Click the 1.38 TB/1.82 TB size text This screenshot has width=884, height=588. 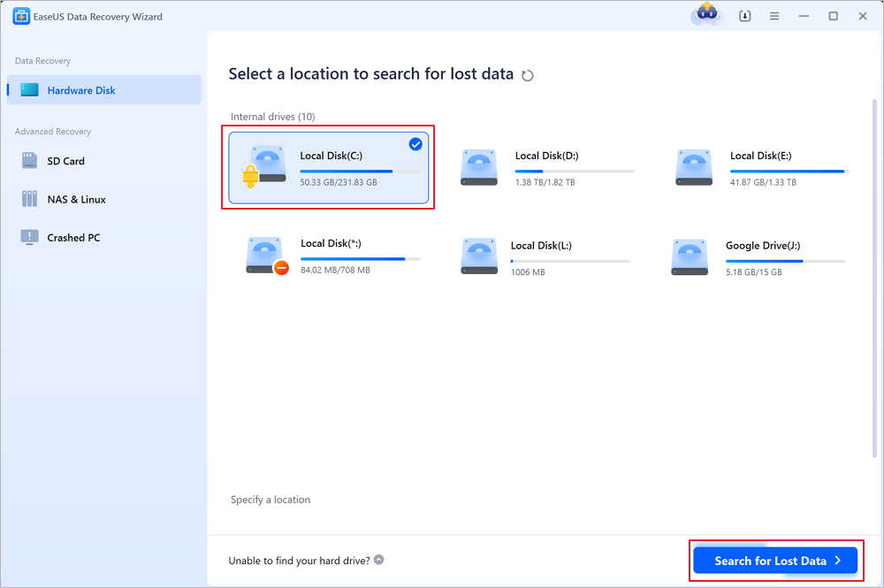pos(545,182)
